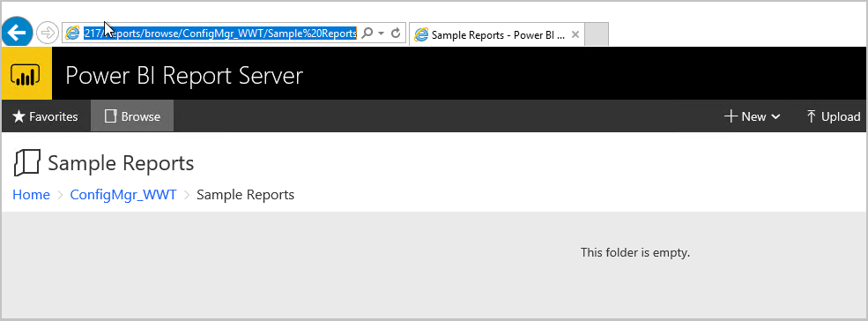Image resolution: width=868 pixels, height=321 pixels.
Task: Open the ConfigMgr_WWT breadcrumb link
Action: pyautogui.click(x=123, y=195)
